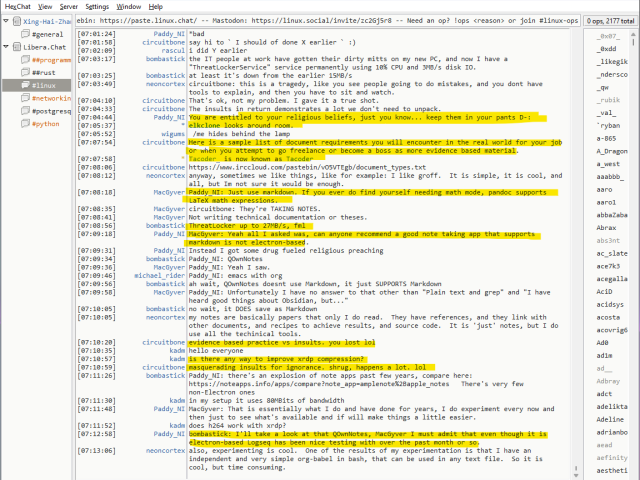640x480 pixels.
Task: Click the ##programming channel icon
Action: [x=23, y=60]
